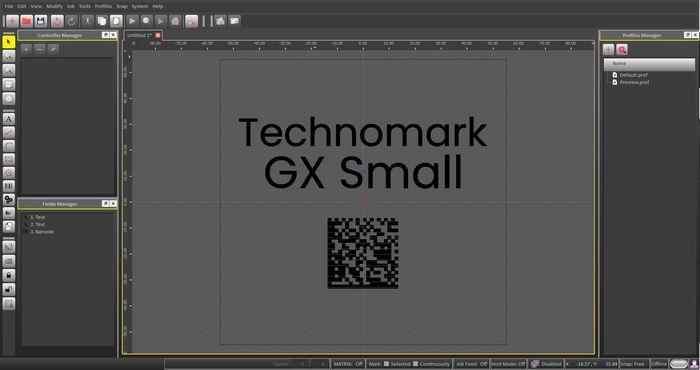Enable the Mark Continuously checkbox

[416, 364]
